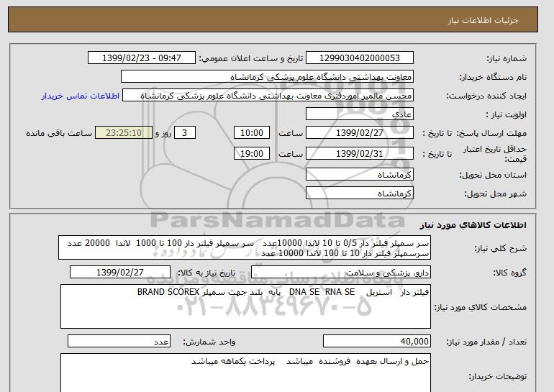Click the مشخصات کالای مورد نیاز text area
Viewport: 554px width, 392px height.
pyautogui.click(x=245, y=306)
